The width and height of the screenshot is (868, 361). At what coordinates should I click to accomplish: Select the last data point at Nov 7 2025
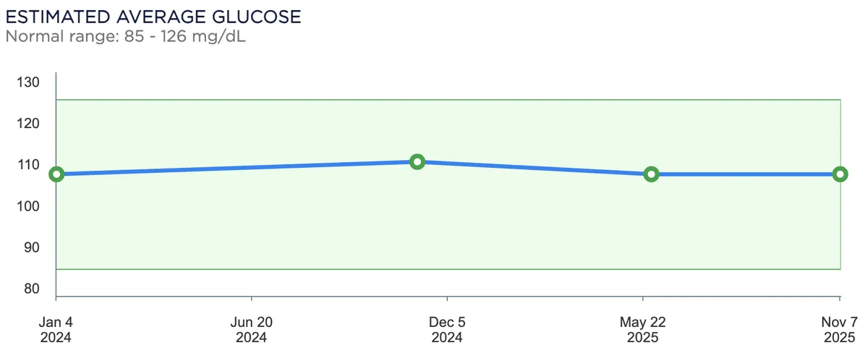[x=840, y=174]
